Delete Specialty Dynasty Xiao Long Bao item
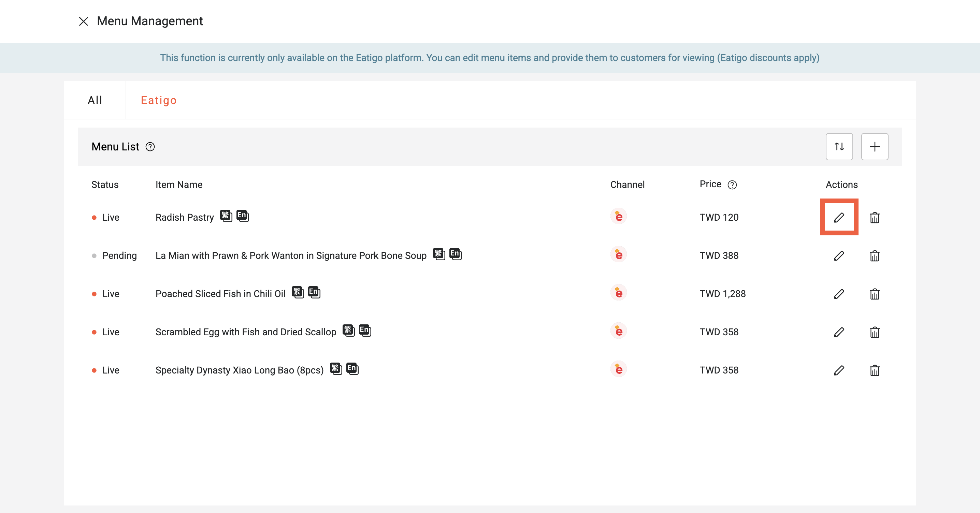The width and height of the screenshot is (980, 513). pos(875,370)
